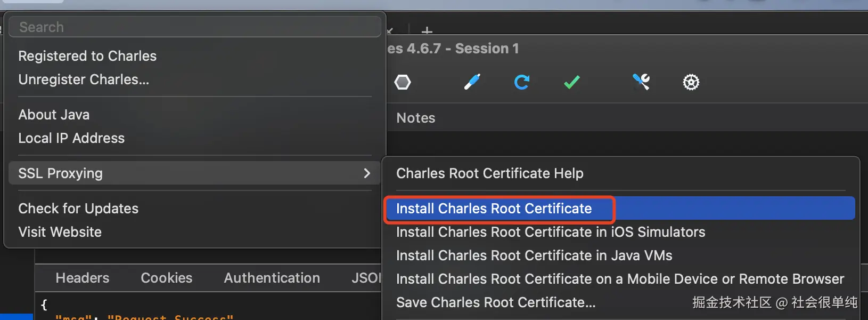Screen dimensions: 868x320
Task: Click Local IP Address menu item
Action: [x=71, y=138]
